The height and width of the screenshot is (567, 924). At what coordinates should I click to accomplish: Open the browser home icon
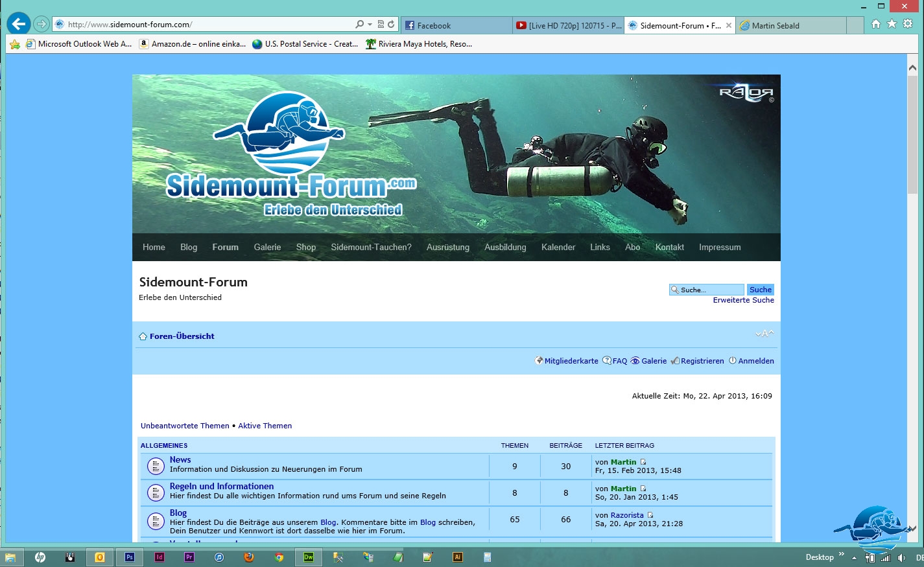point(876,24)
